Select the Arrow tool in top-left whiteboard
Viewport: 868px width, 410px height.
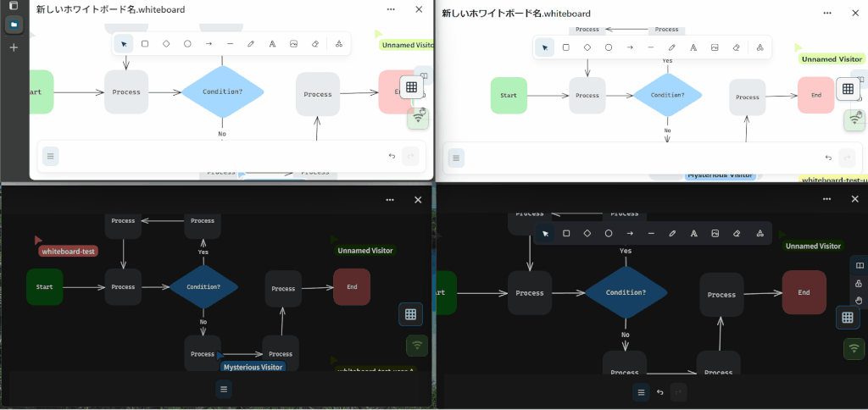pyautogui.click(x=209, y=44)
